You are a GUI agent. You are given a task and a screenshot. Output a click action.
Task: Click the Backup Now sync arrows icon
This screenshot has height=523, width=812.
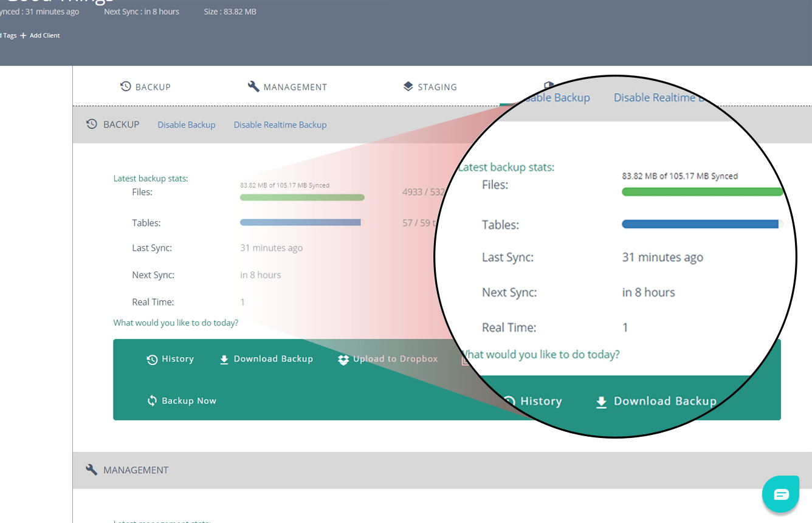click(152, 401)
